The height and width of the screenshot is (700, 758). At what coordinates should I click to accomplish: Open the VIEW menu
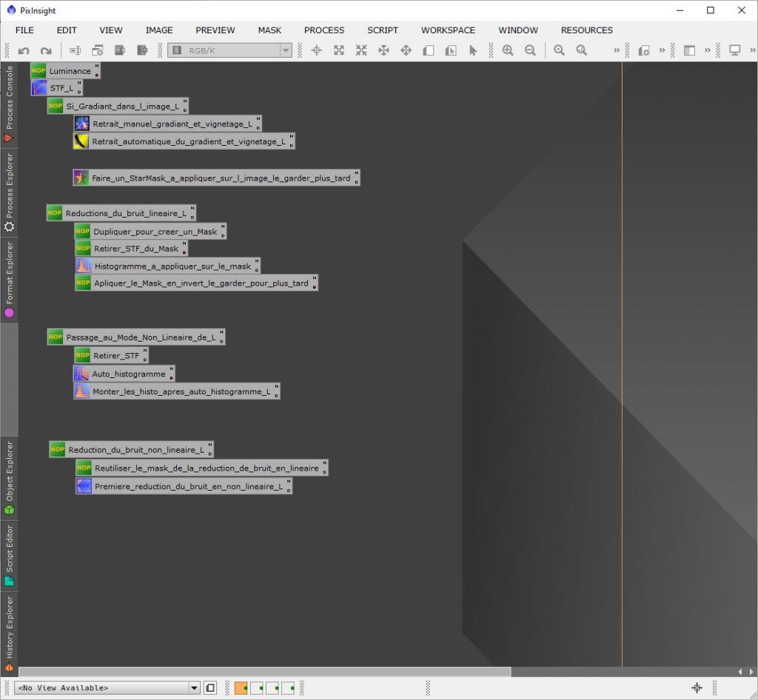click(111, 30)
